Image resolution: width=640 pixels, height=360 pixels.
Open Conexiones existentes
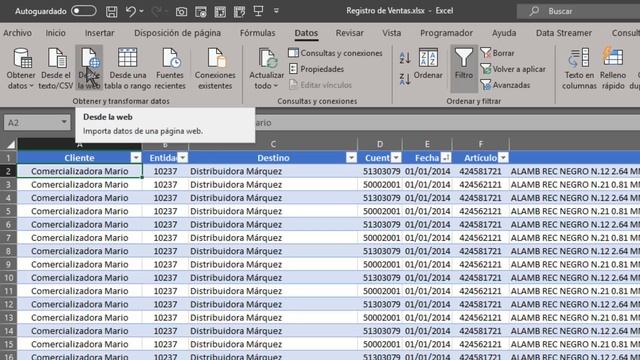215,68
